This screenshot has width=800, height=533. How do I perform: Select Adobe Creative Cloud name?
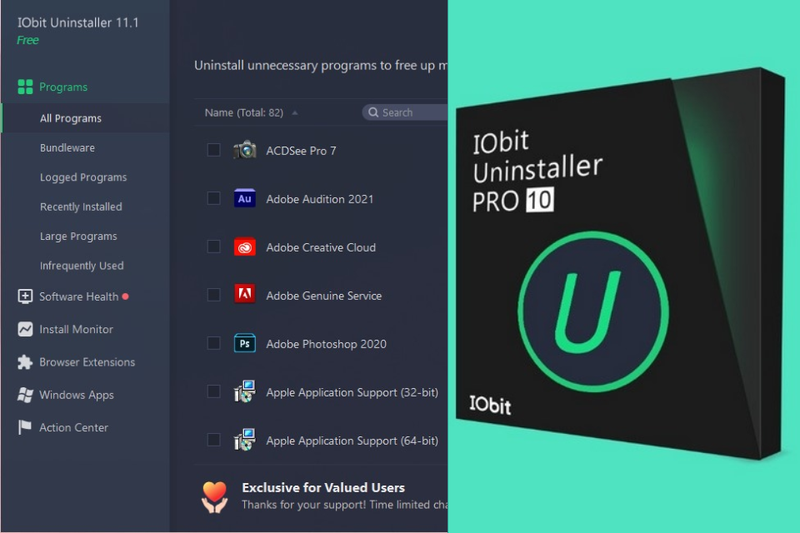tap(321, 247)
